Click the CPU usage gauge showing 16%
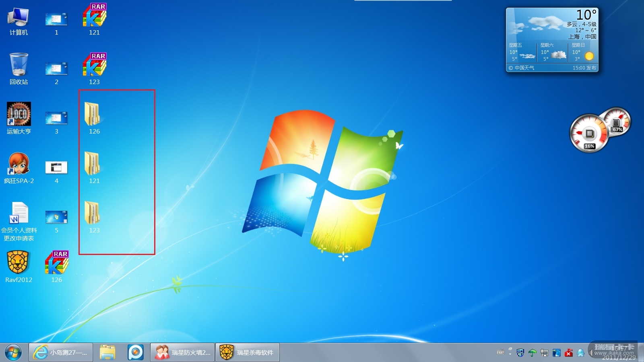Viewport: 644px width, 362px height. pyautogui.click(x=589, y=134)
